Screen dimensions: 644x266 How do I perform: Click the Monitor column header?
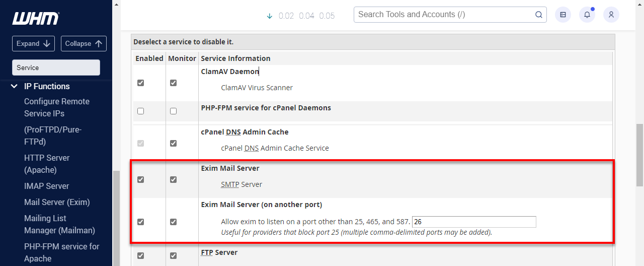click(182, 58)
